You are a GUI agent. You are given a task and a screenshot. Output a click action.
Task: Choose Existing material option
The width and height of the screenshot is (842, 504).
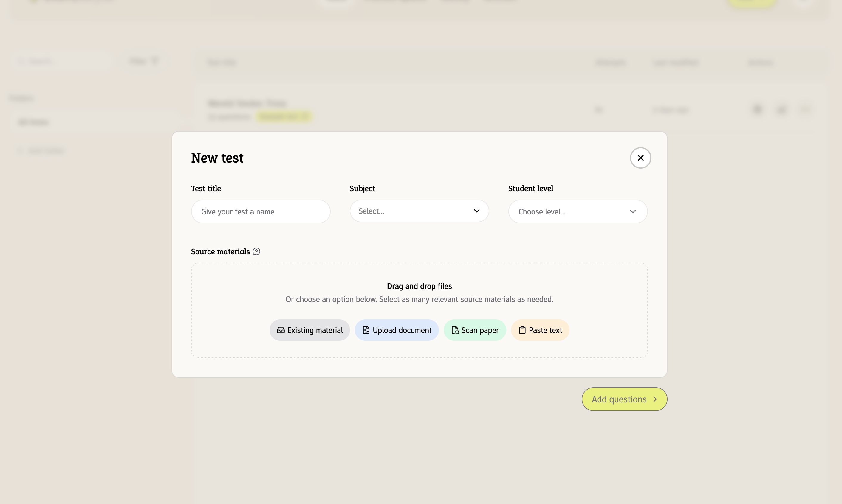(x=309, y=330)
